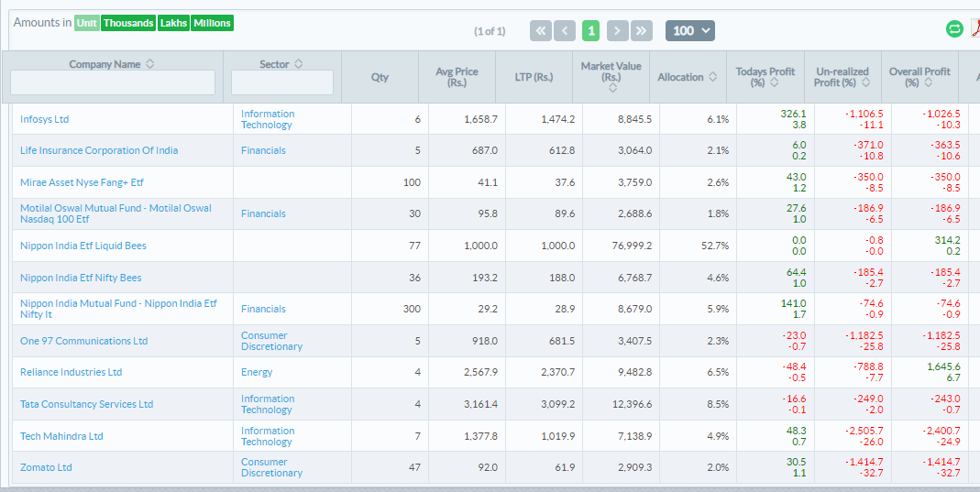
Task: Click Qty column header
Action: pos(380,77)
